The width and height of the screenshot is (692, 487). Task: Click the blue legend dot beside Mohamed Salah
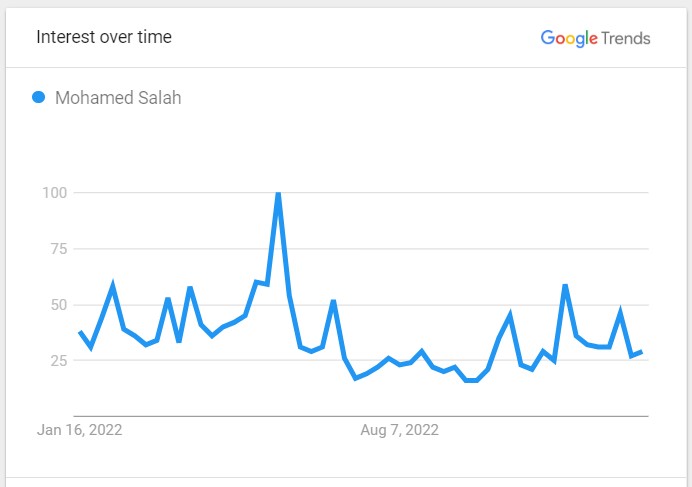click(38, 97)
